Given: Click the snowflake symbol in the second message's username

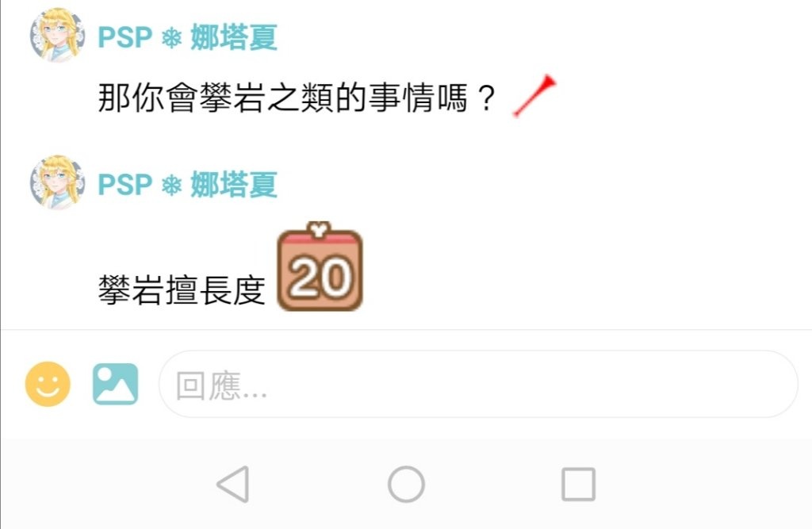Looking at the screenshot, I should [172, 185].
